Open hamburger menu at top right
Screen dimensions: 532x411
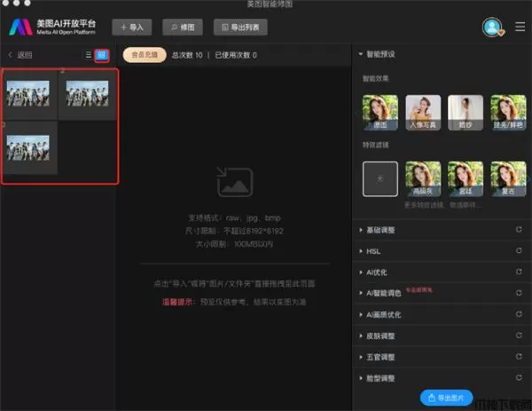point(520,27)
